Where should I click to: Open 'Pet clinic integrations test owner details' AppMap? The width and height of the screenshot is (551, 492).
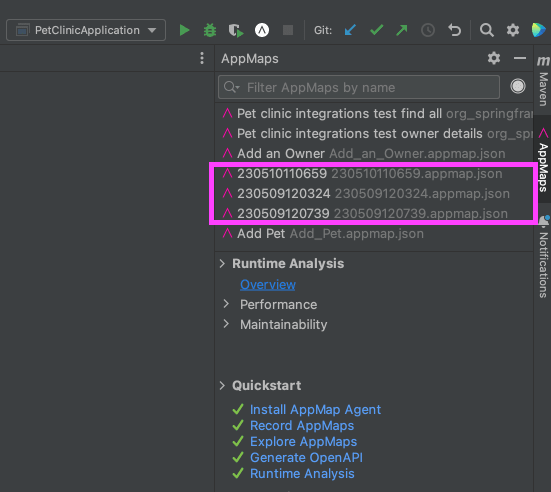(374, 134)
